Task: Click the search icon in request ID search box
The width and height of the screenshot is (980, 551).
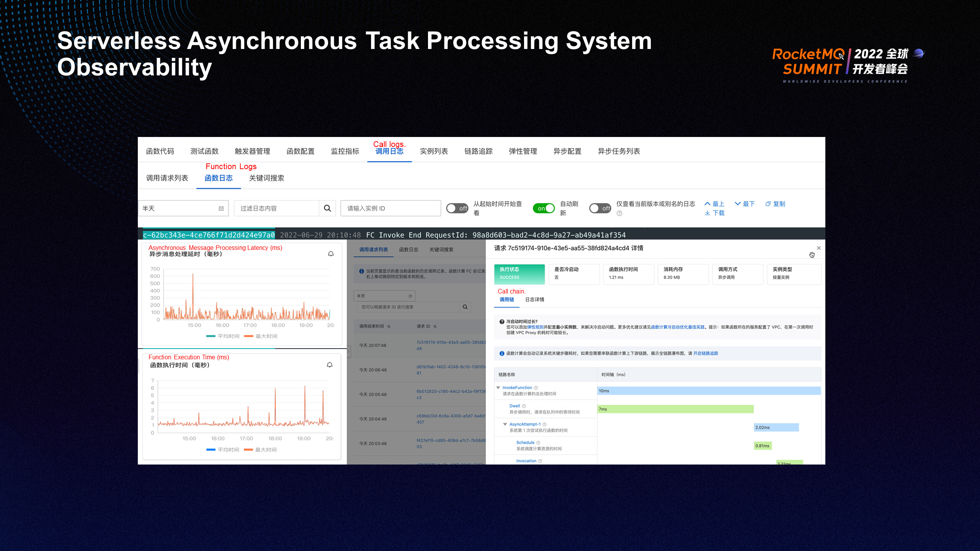Action: coord(465,307)
